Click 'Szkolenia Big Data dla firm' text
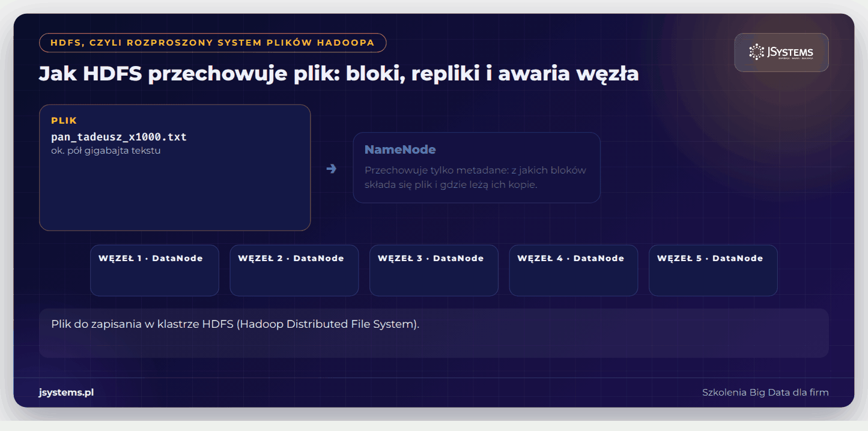 point(765,393)
